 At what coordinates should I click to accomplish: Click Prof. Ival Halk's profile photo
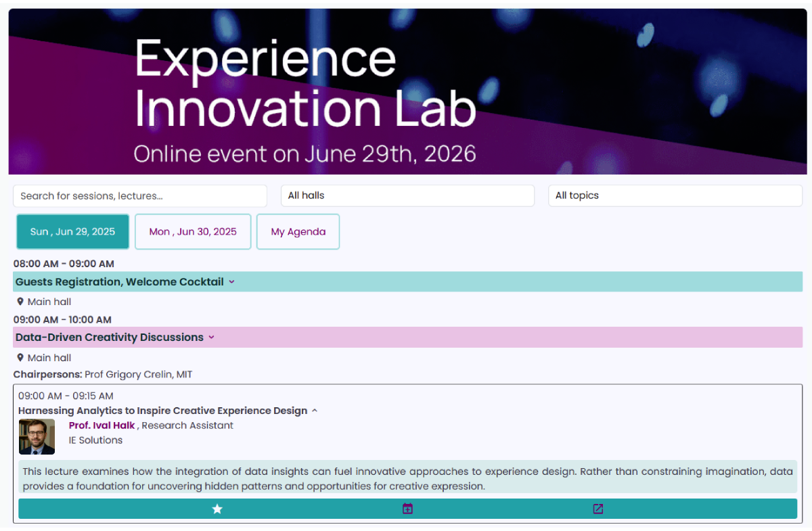coord(37,436)
